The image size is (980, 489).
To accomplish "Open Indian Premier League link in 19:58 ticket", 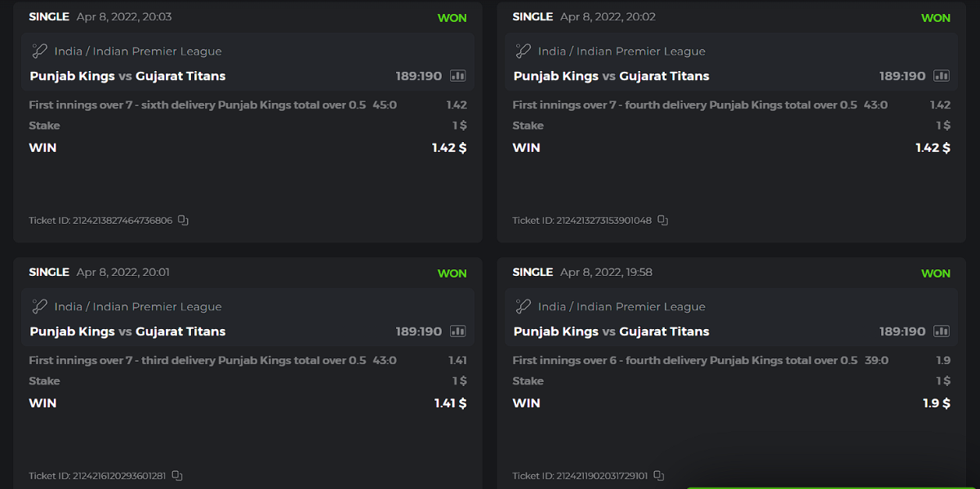I will (641, 307).
